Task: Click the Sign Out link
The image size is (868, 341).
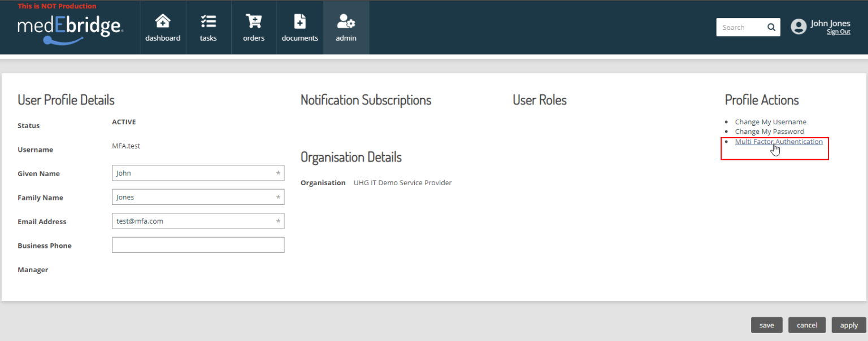Action: tap(838, 32)
